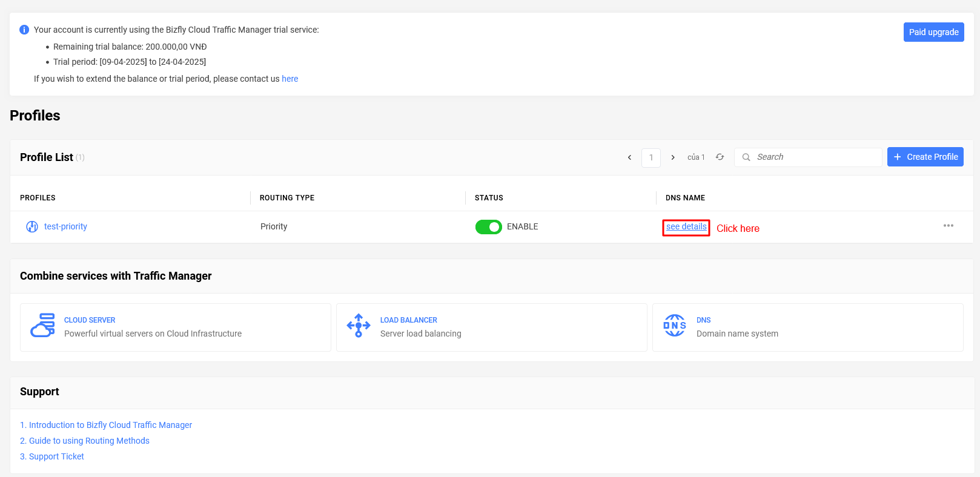Click the DNS globe icon
The width and height of the screenshot is (980, 477).
675,325
